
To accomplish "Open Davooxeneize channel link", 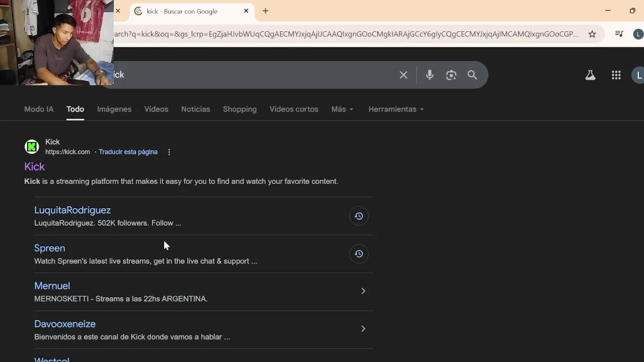I will click(x=65, y=324).
